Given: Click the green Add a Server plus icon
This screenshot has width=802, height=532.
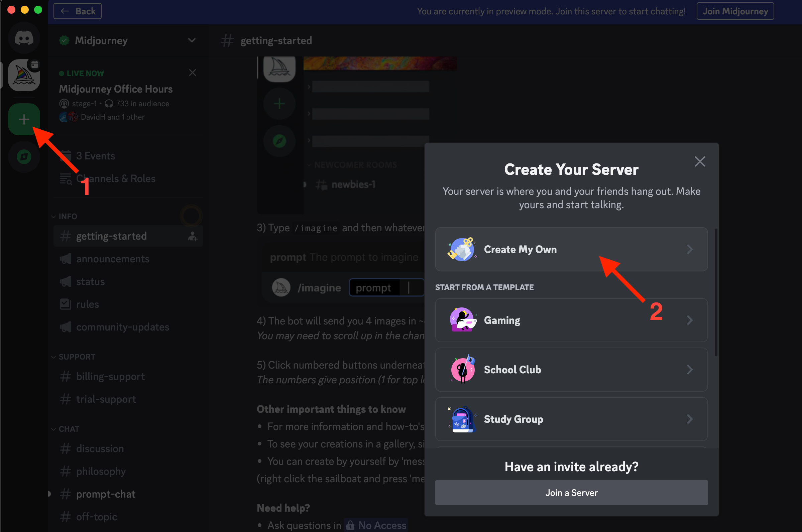Looking at the screenshot, I should click(x=24, y=119).
